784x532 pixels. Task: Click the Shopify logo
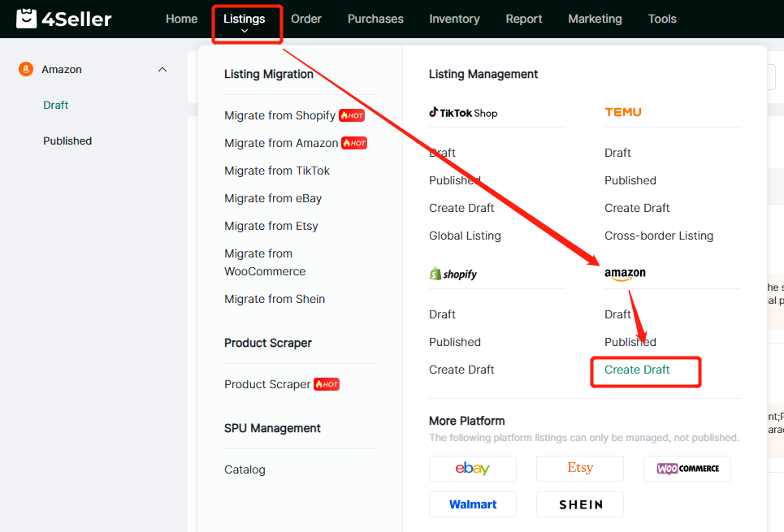453,274
